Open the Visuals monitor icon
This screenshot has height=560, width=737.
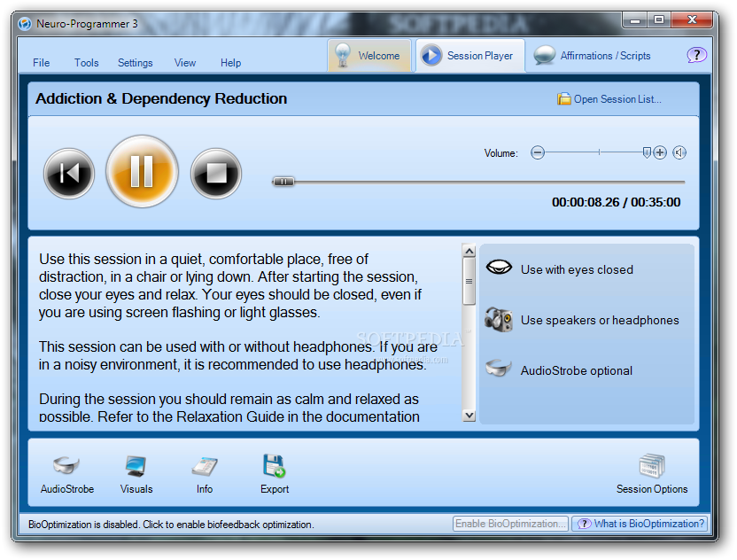136,465
